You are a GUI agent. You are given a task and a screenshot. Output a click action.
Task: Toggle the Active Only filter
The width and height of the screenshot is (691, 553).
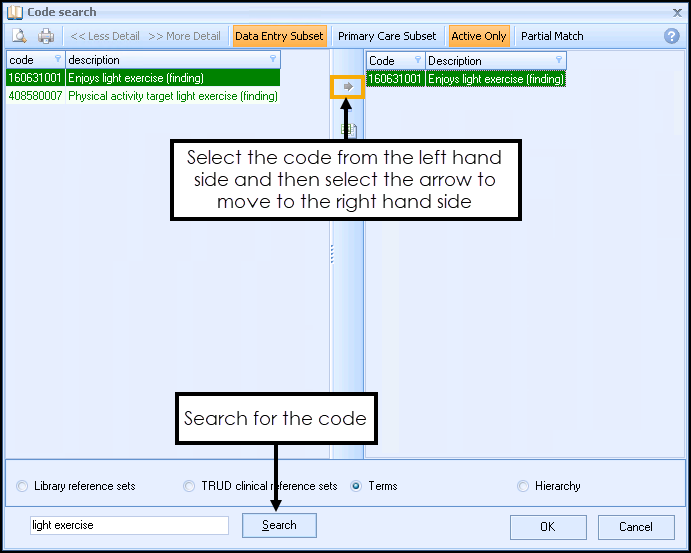479,36
